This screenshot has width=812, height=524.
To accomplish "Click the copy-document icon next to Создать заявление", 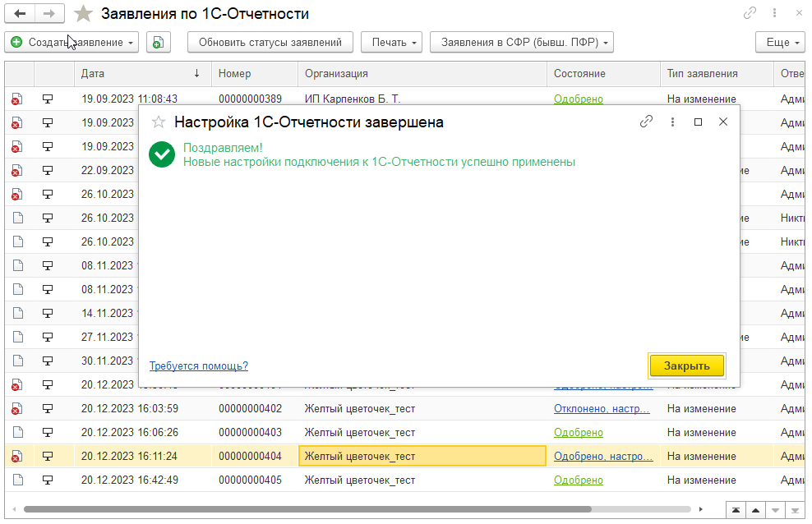I will pos(159,43).
